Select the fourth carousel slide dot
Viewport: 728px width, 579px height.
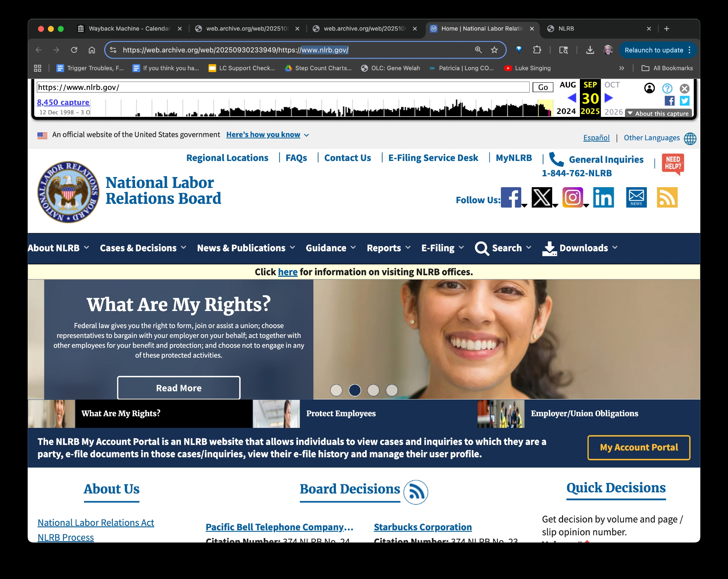point(392,390)
